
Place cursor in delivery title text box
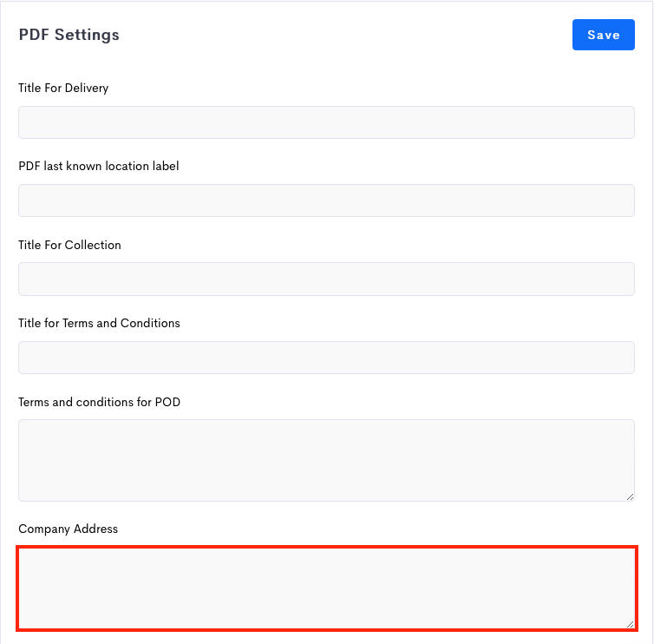pos(327,122)
